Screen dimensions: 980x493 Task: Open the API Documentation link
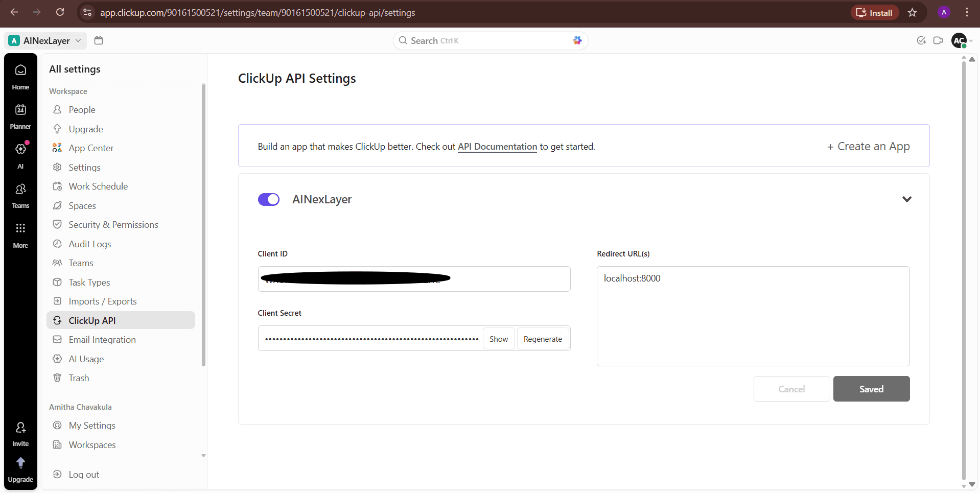497,147
